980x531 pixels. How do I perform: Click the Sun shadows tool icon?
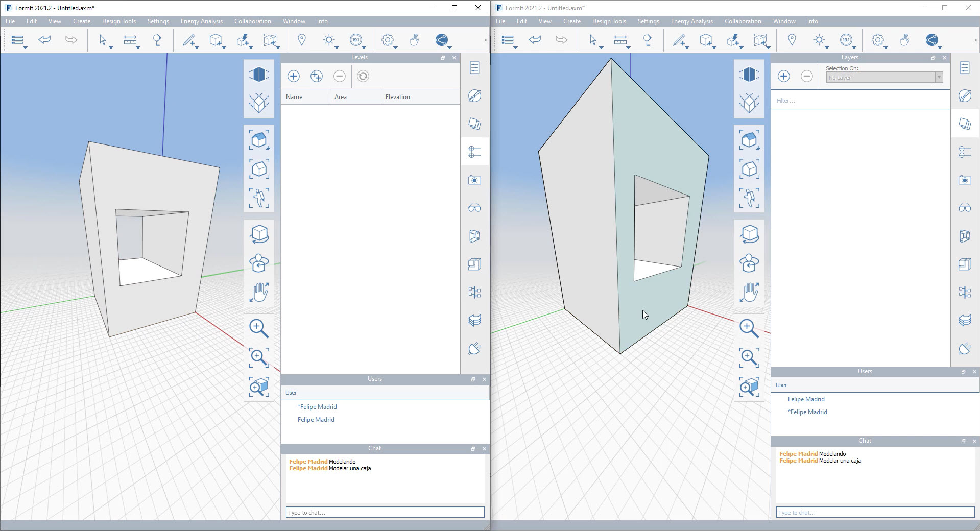tap(329, 40)
